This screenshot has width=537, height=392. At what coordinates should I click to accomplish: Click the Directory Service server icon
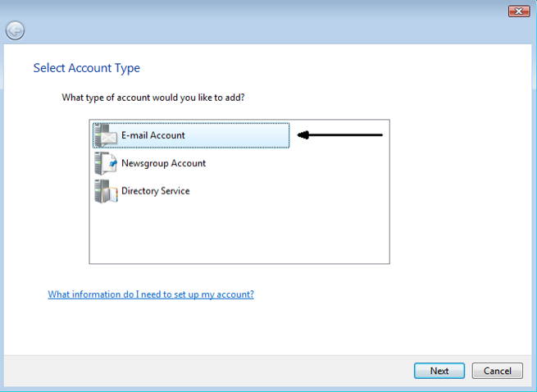point(106,191)
